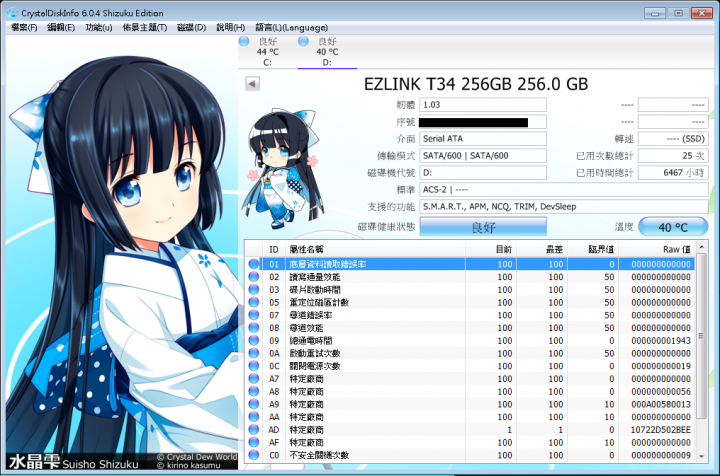The width and height of the screenshot is (720, 476).
Task: Click the ID column header
Action: tap(274, 249)
